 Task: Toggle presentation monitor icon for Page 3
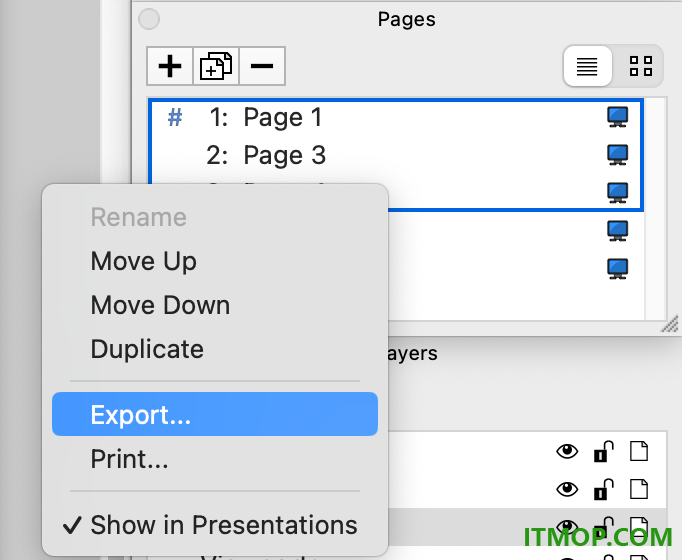(618, 155)
